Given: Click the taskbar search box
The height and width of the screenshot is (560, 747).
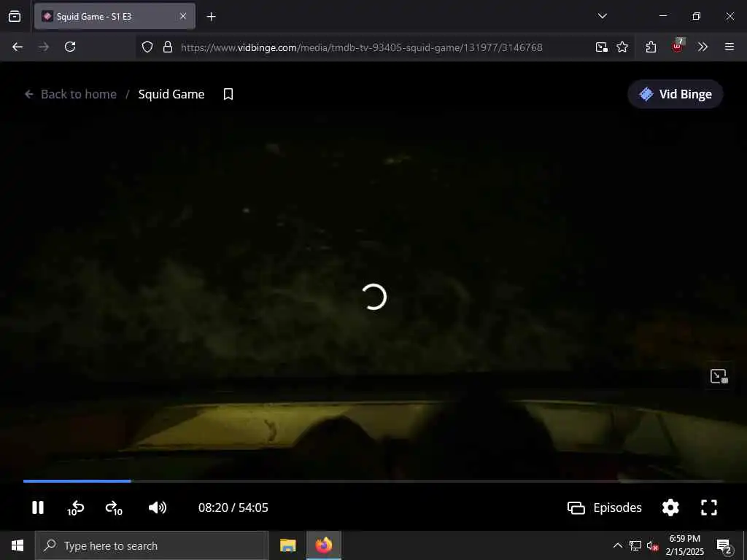Looking at the screenshot, I should (152, 545).
